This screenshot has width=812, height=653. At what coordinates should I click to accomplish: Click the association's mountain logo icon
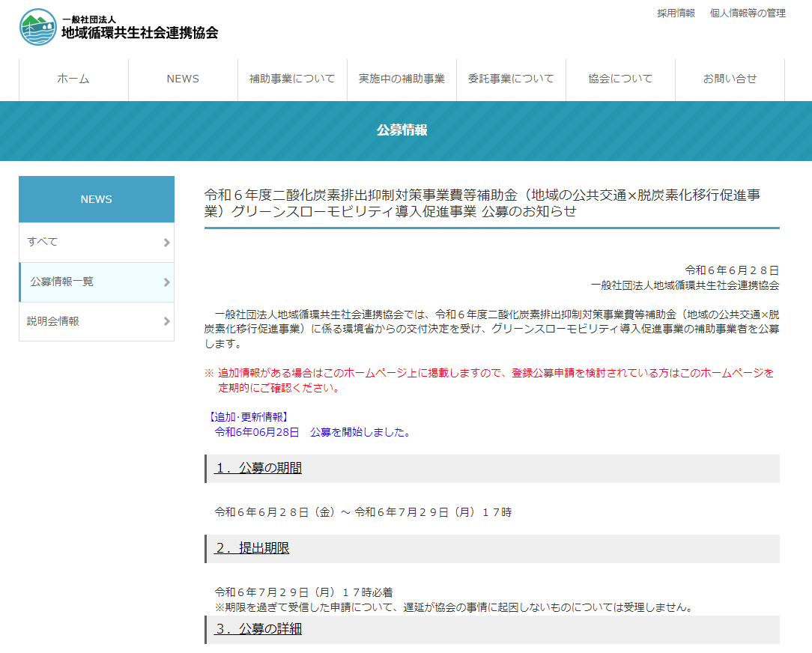tap(37, 27)
